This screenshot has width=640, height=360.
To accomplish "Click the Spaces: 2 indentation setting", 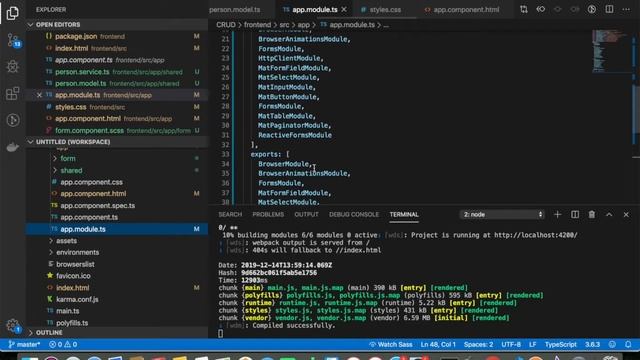I will click(478, 344).
